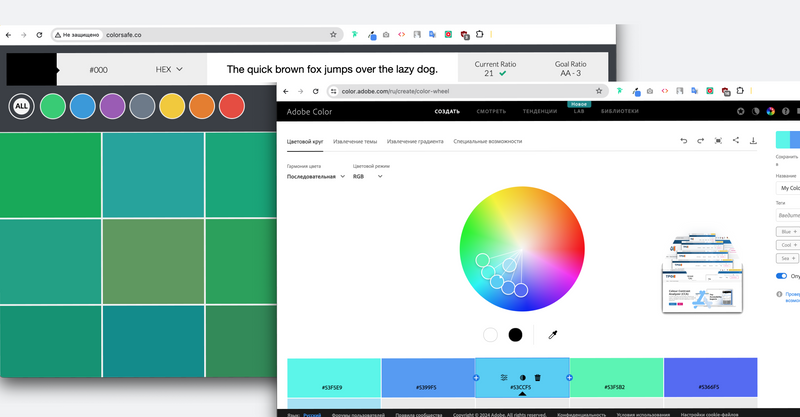Filter by gray color circle
Viewport: 800px width, 417px height.
[x=142, y=106]
